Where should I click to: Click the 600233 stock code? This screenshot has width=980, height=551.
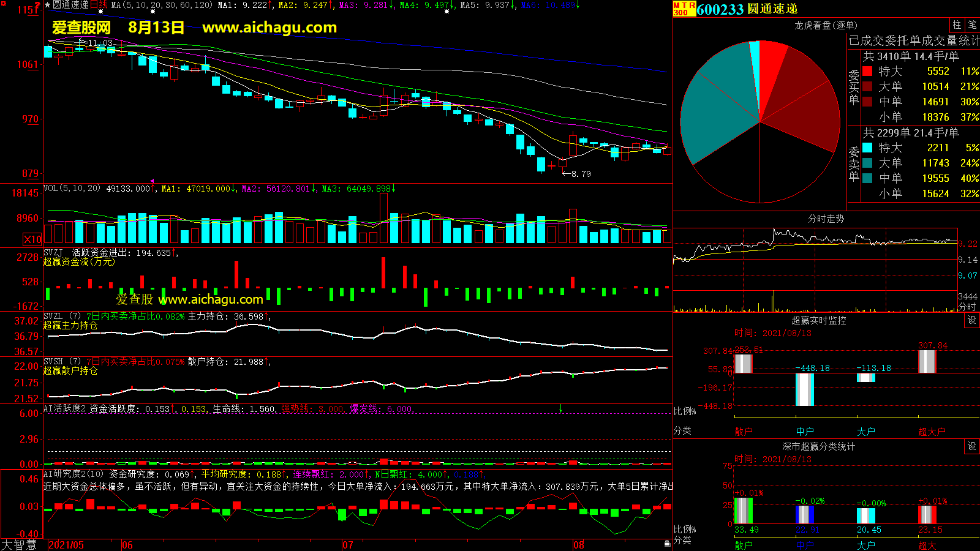[720, 9]
